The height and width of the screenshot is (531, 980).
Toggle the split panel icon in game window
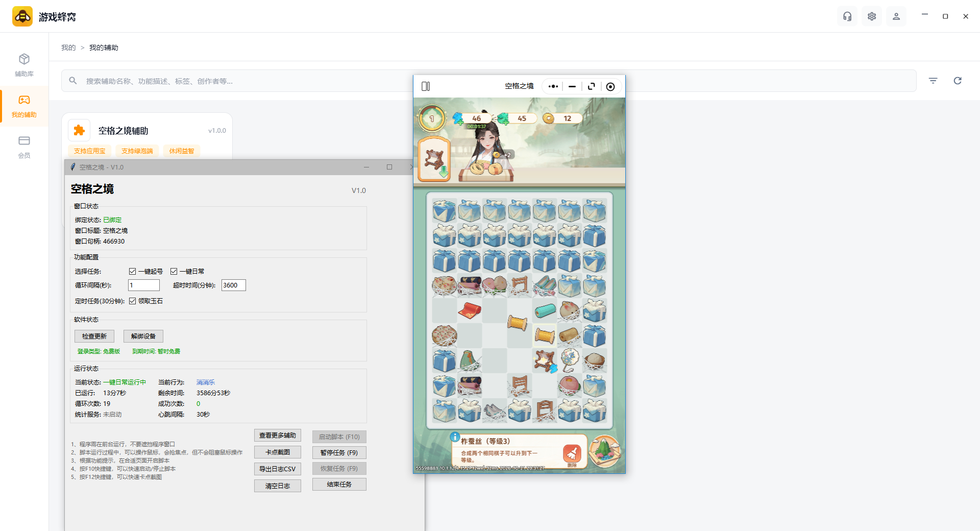pyautogui.click(x=426, y=86)
